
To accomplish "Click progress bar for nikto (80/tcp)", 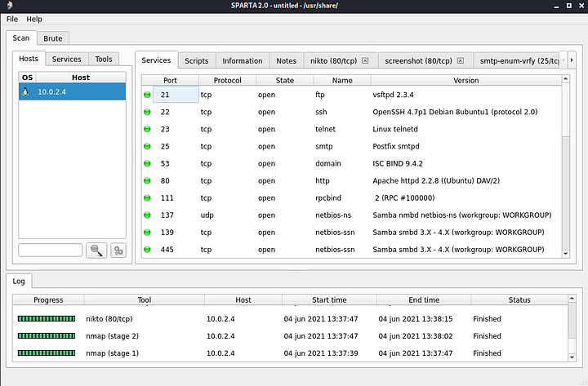I will [x=47, y=319].
